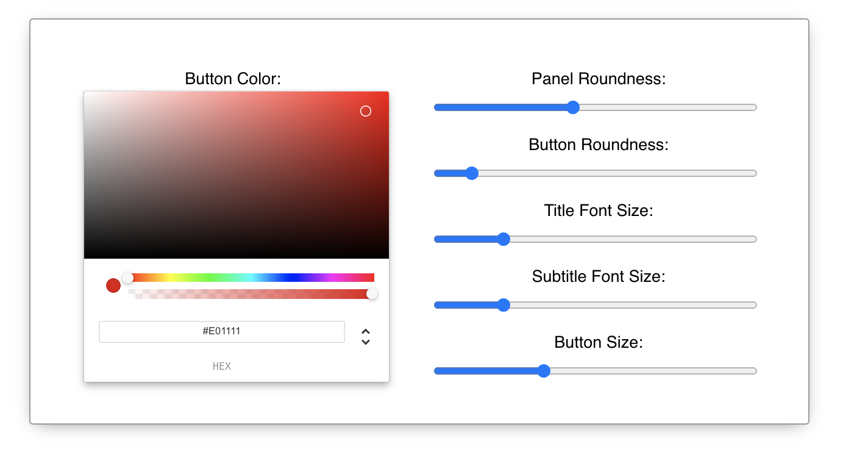Click the Button Roundness slider handle
868x460 pixels.
[x=471, y=173]
